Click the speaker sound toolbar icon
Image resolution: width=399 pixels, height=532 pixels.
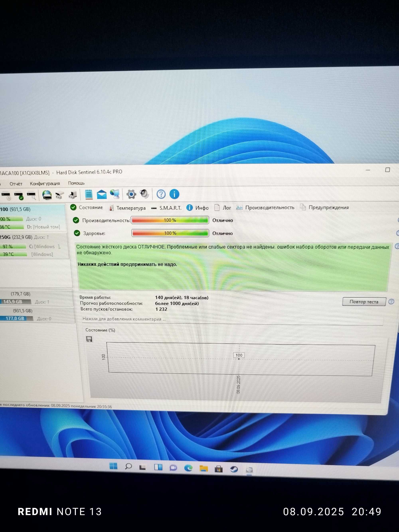click(144, 194)
